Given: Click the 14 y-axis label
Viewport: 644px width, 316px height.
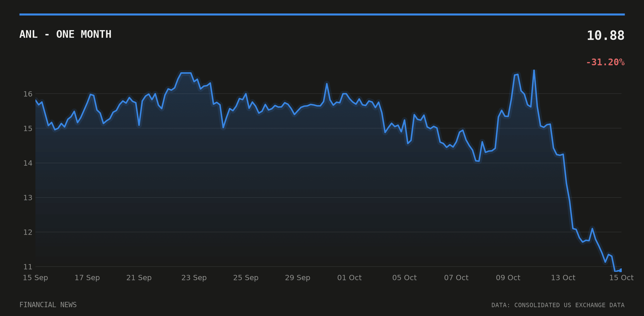Looking at the screenshot, I should 28,163.
